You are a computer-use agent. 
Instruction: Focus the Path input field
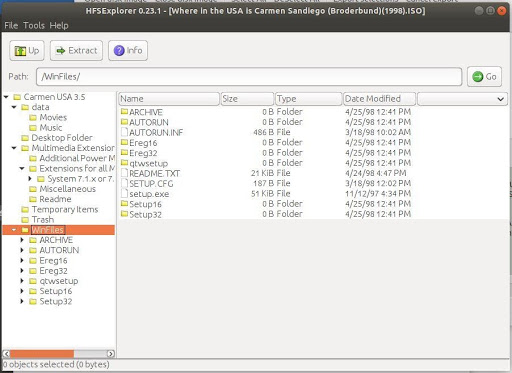249,77
